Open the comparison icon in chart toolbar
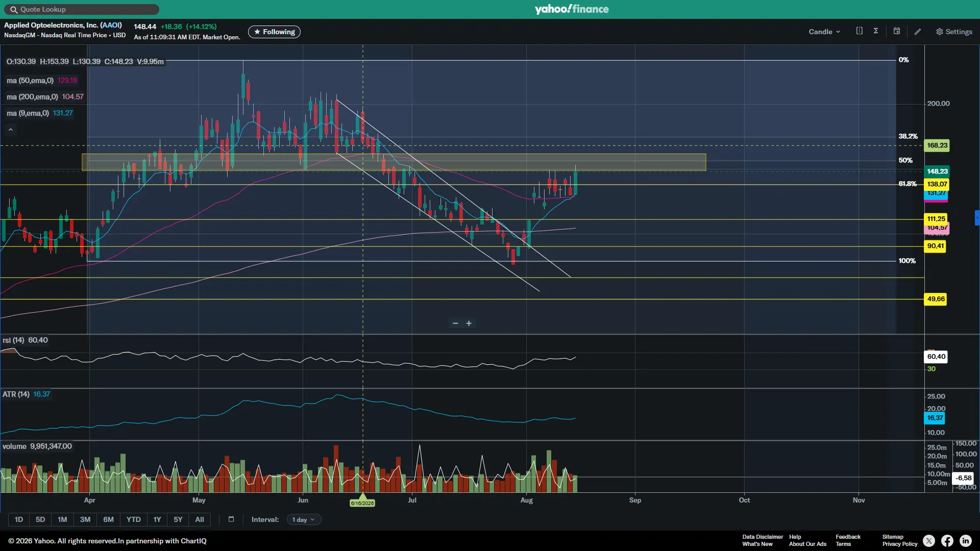Viewport: 980px width, 551px height. coord(860,31)
